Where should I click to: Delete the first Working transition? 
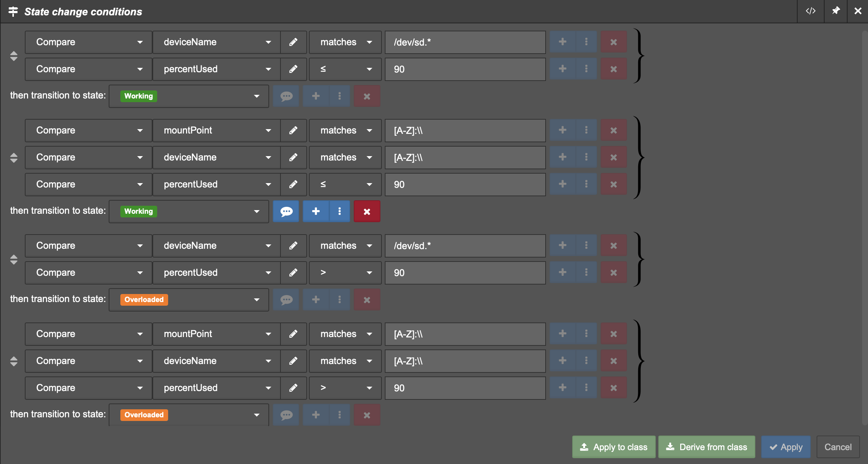point(367,96)
